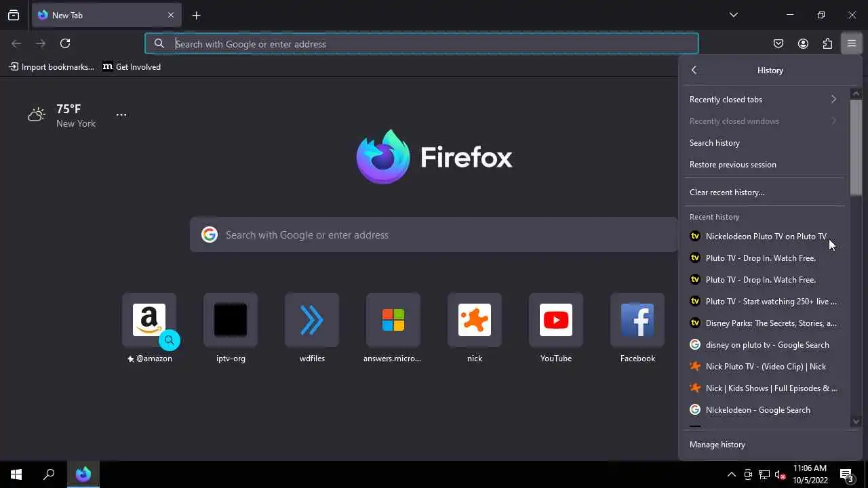Open the network tray icon
This screenshot has height=488, width=868.
click(x=764, y=474)
